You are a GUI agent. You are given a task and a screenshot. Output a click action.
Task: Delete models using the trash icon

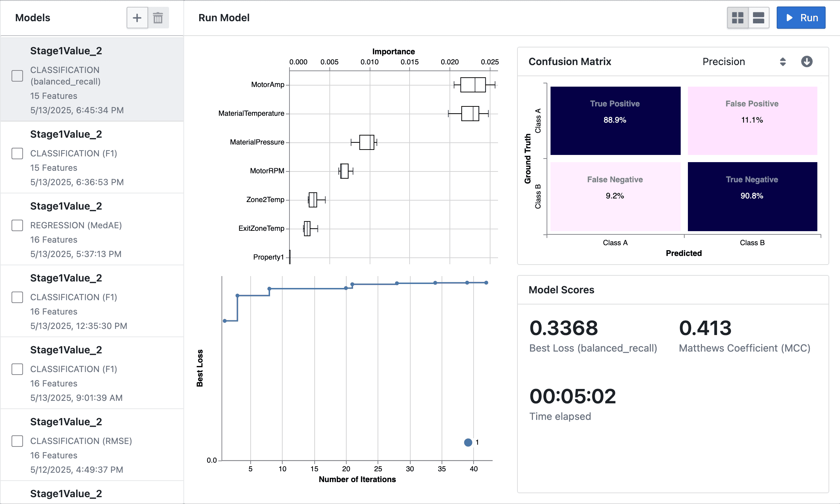(x=157, y=18)
